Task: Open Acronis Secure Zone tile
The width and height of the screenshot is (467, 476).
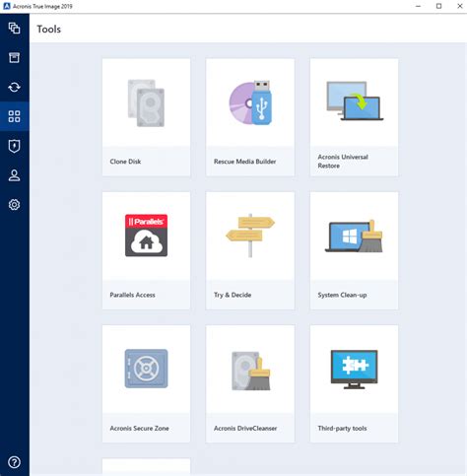Action: pyautogui.click(x=146, y=384)
